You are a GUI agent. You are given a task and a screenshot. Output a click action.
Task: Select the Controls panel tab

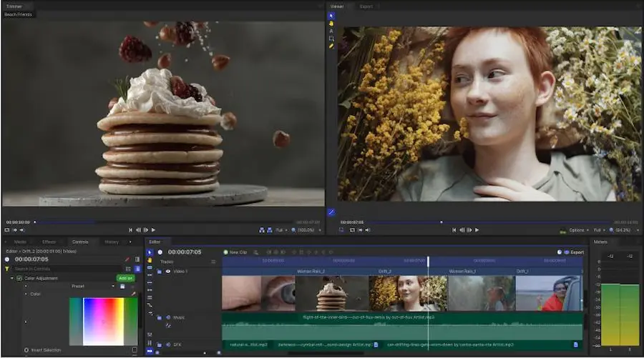(80, 242)
